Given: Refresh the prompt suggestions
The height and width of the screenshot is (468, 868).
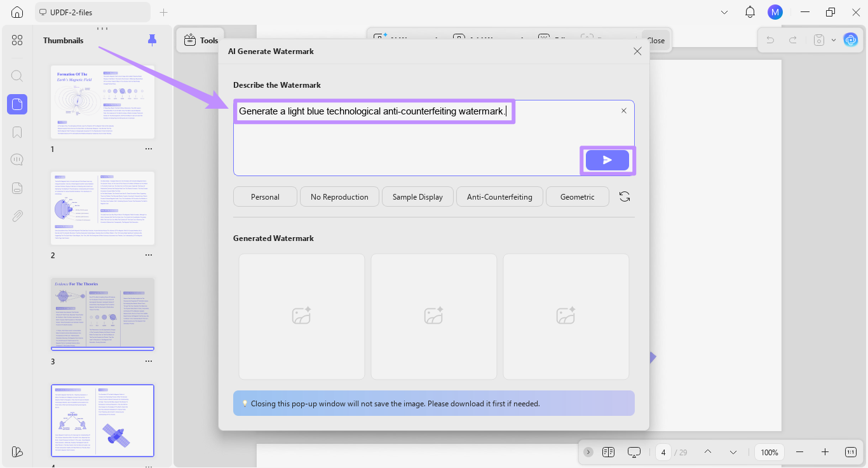Looking at the screenshot, I should [x=625, y=196].
